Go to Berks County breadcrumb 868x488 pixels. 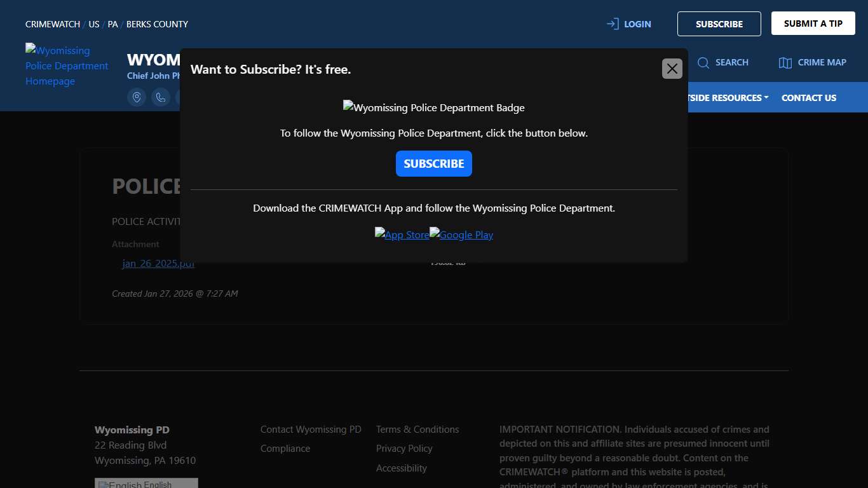point(157,24)
